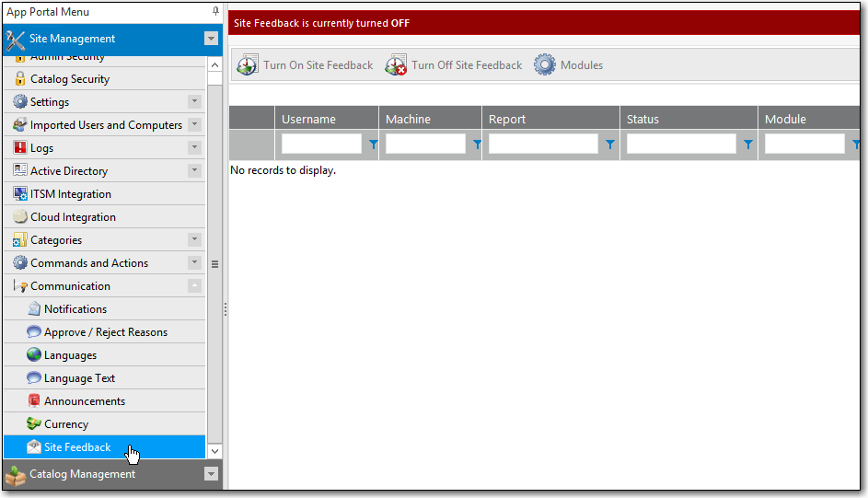The image size is (868, 498).
Task: Select Announcements menu item
Action: tap(84, 401)
